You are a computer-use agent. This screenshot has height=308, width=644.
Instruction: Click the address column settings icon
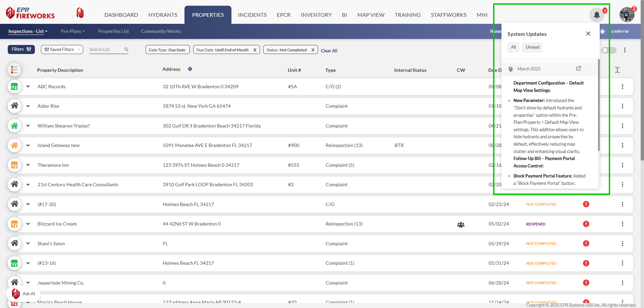(190, 69)
